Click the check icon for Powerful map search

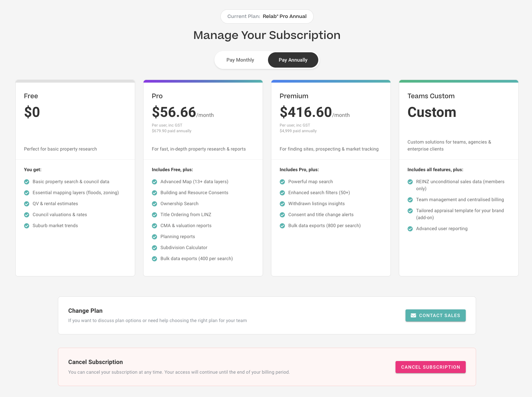pos(282,182)
